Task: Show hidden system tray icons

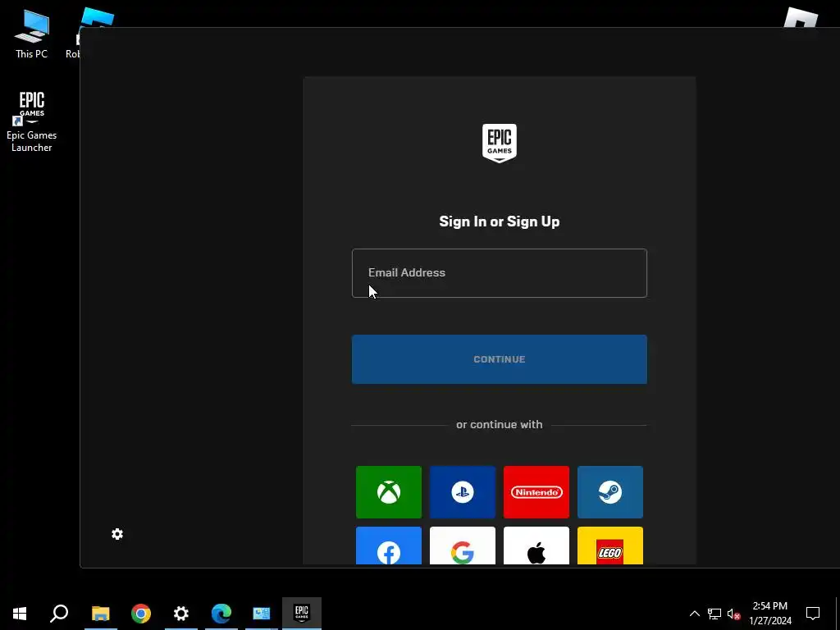Action: point(694,614)
